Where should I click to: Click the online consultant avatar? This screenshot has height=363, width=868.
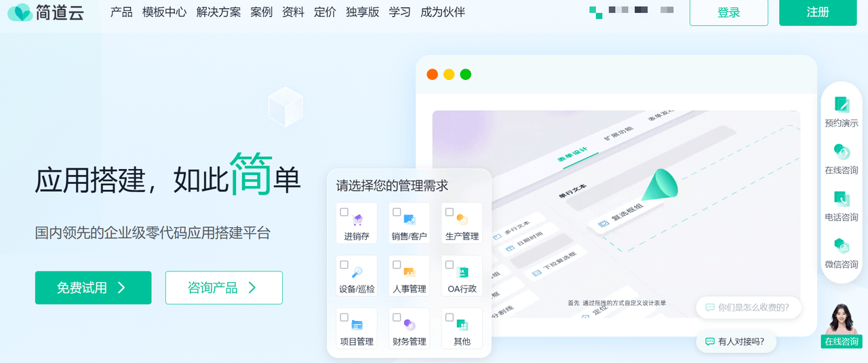pyautogui.click(x=841, y=318)
